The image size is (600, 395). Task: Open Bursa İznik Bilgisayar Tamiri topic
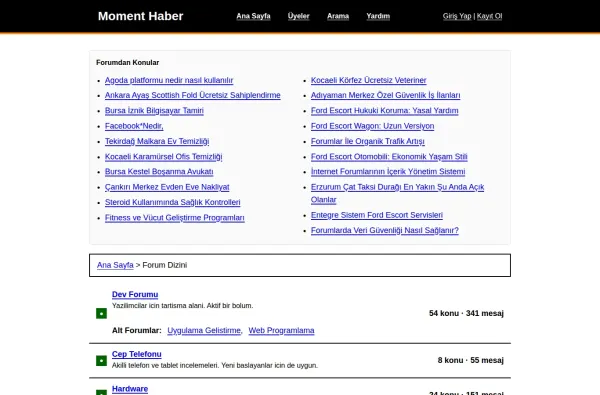pos(154,110)
